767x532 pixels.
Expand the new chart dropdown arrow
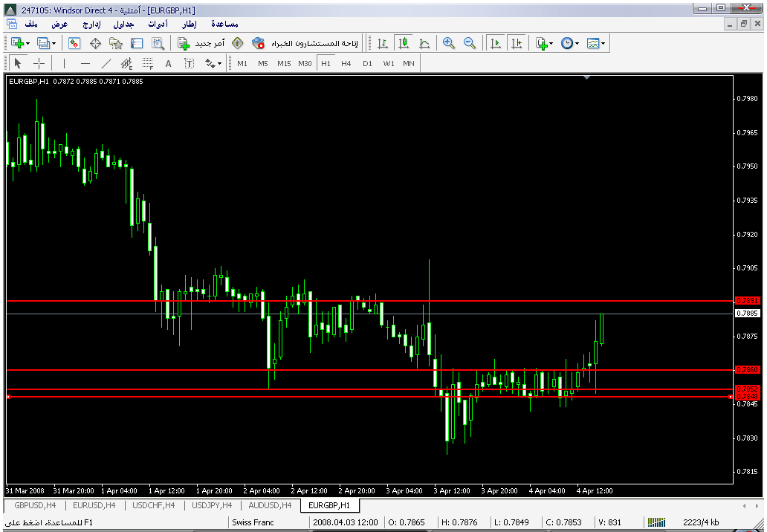(x=27, y=44)
